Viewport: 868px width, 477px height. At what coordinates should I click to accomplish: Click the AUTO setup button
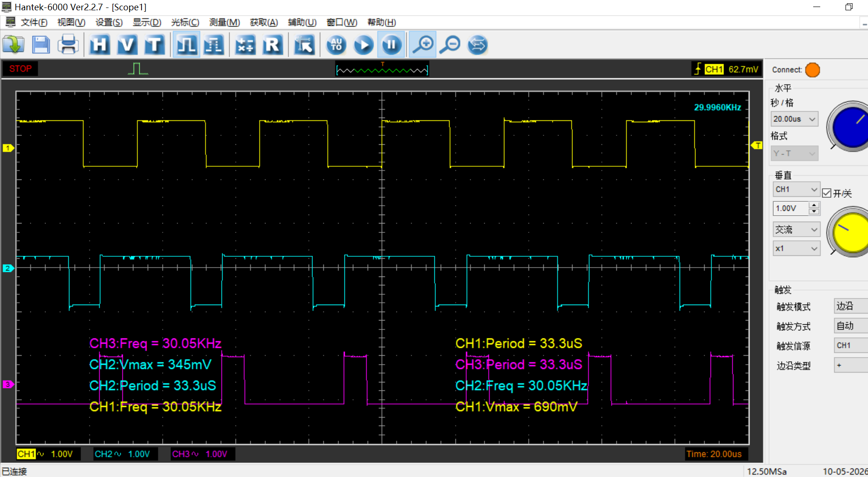coord(336,45)
